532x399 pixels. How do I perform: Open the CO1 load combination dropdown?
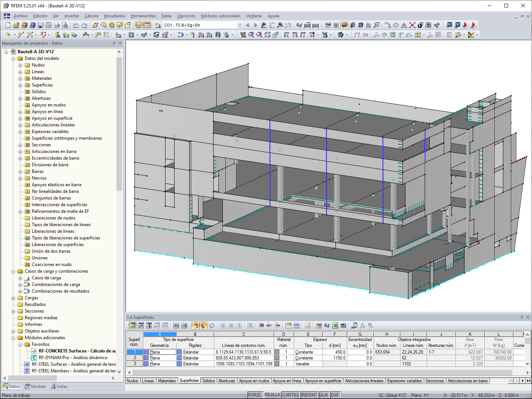(x=239, y=25)
